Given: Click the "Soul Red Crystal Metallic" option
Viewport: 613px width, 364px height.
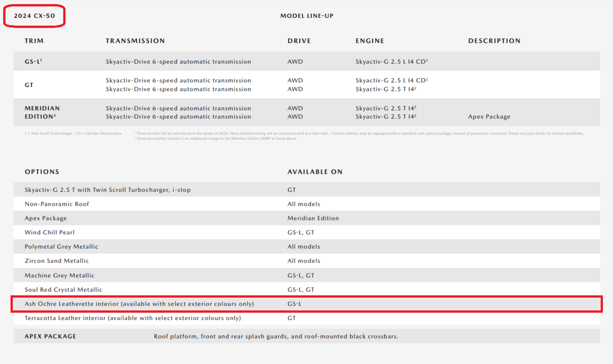Looking at the screenshot, I should point(63,289).
